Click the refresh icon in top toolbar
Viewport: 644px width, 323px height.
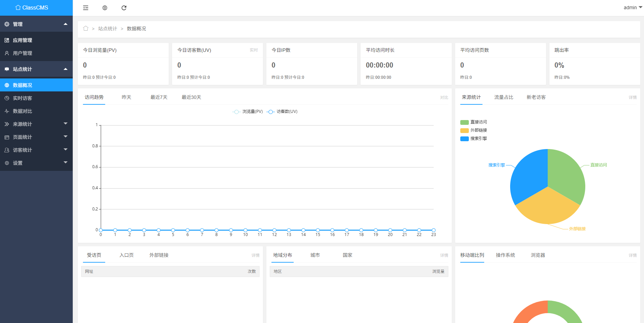point(124,8)
